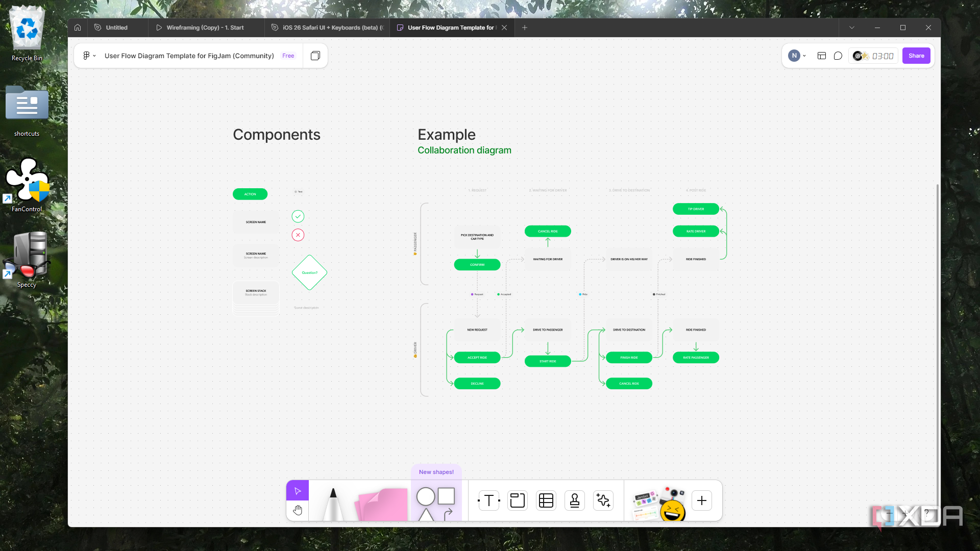The height and width of the screenshot is (551, 980).
Task: Select the Move cursor tool
Action: click(298, 491)
